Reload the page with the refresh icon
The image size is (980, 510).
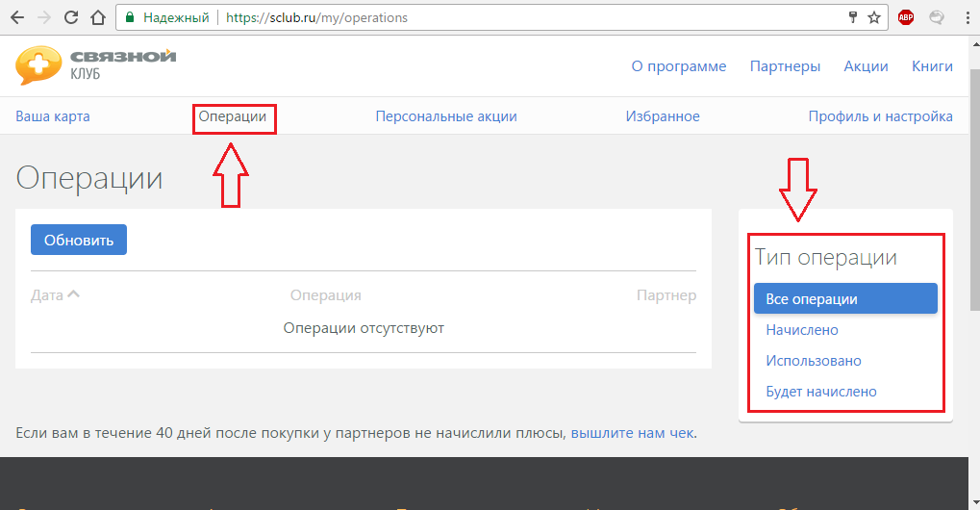(71, 17)
